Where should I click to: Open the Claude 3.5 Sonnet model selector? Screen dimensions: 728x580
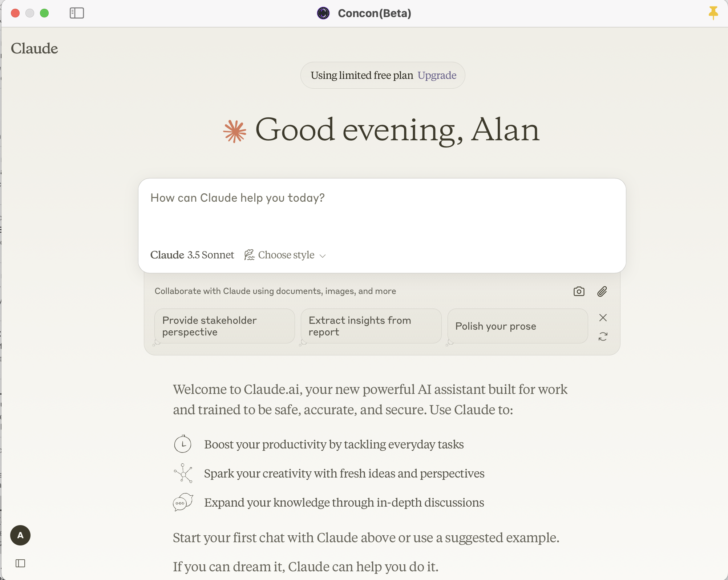(192, 255)
